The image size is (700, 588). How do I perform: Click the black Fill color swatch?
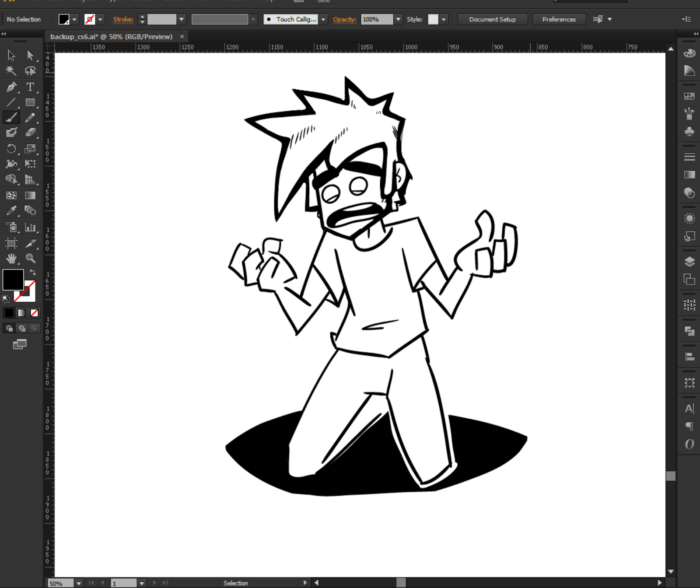click(13, 280)
